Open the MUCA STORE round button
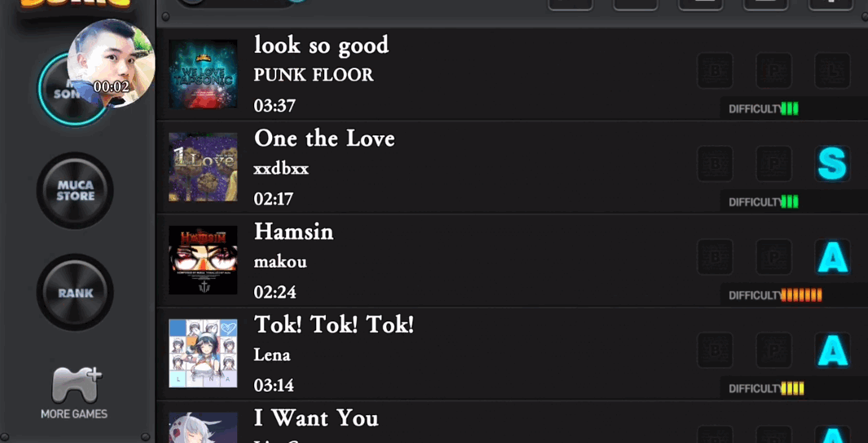Viewport: 868px width, 443px height. (x=75, y=190)
